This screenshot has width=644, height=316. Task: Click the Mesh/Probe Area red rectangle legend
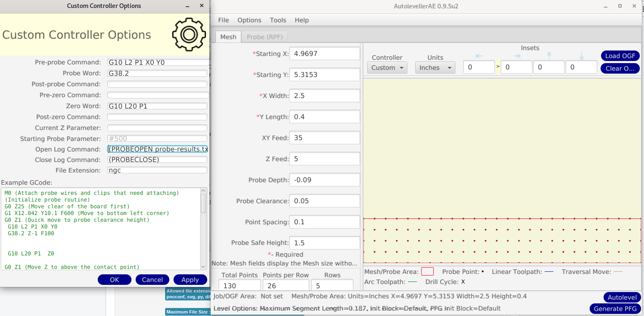click(427, 272)
